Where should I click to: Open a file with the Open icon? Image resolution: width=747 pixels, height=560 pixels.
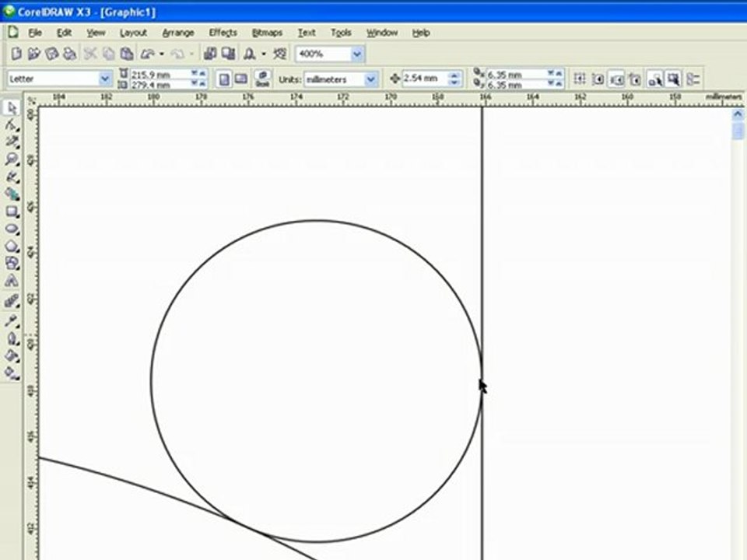pyautogui.click(x=33, y=54)
